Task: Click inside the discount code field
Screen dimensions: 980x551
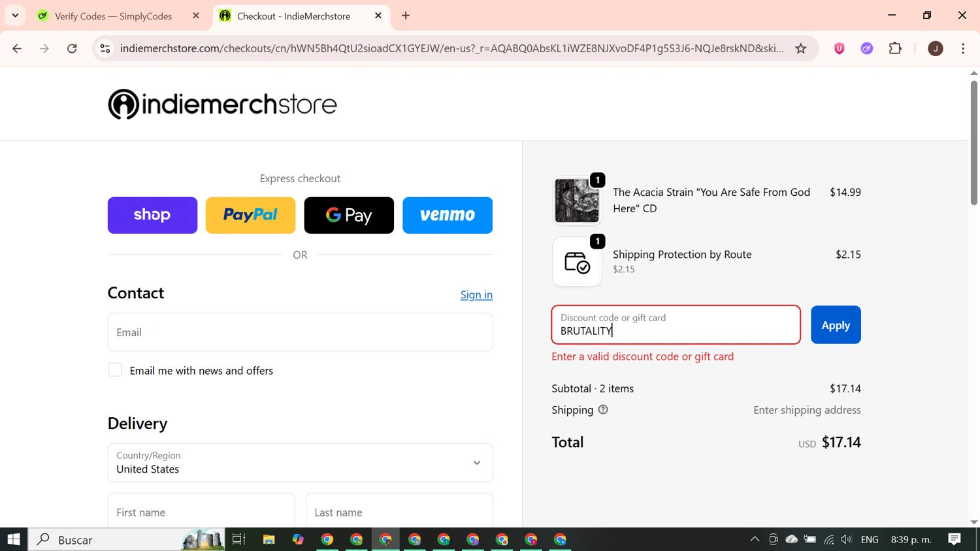Action: pos(676,325)
